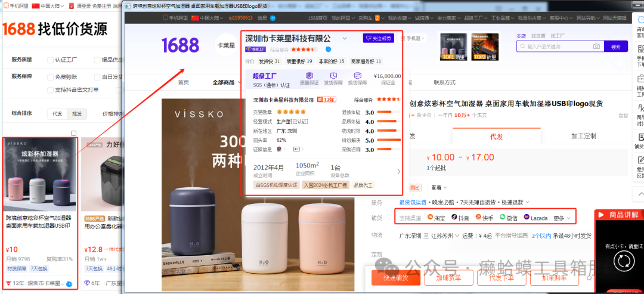The height and width of the screenshot is (294, 644).
Task: Open TOP1 销量 product thumbnail
Action: 453,47
